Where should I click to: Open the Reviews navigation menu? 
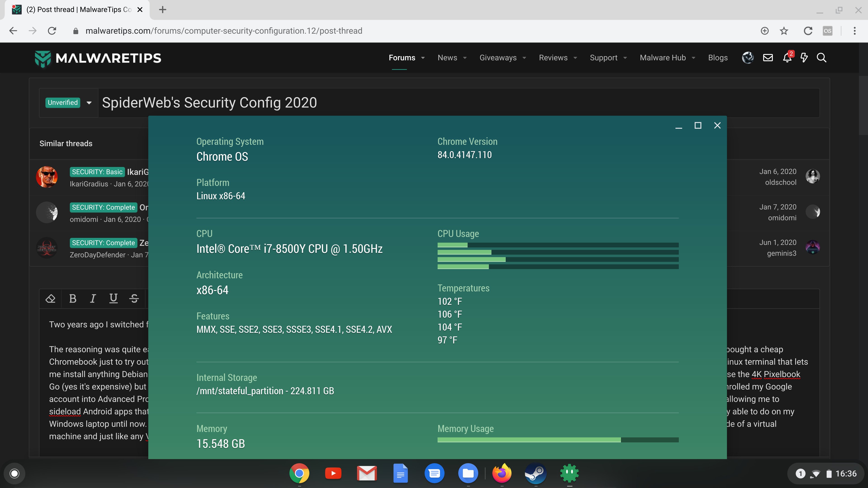pos(553,58)
